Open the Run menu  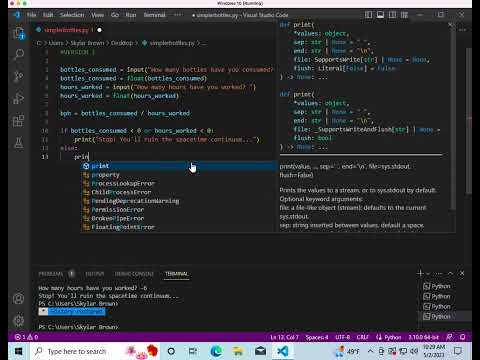[131, 15]
